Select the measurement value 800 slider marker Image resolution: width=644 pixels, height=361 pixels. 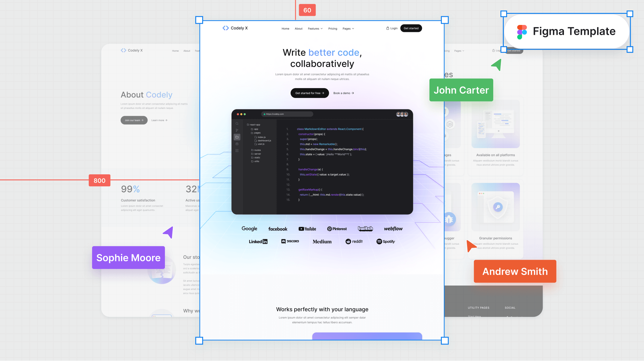99,180
